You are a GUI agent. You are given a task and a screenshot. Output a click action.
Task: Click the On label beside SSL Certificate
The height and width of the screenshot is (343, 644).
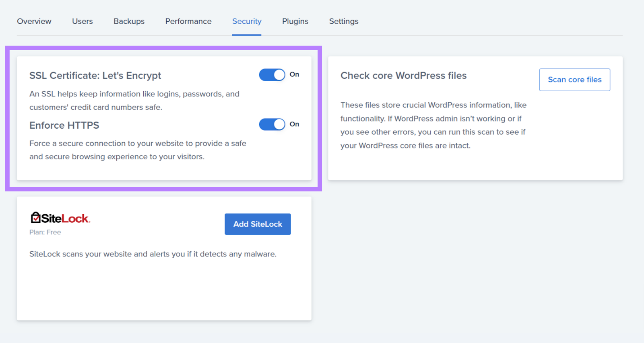pyautogui.click(x=294, y=74)
